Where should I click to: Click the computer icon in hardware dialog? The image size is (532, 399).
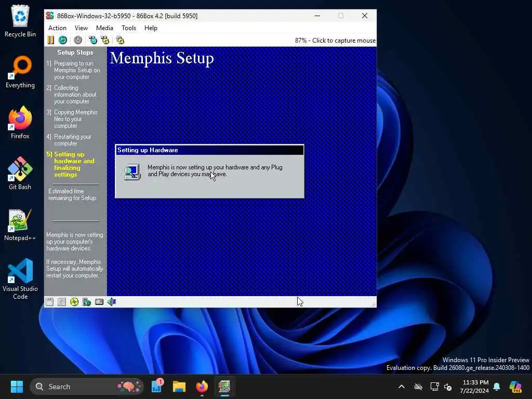pyautogui.click(x=132, y=171)
